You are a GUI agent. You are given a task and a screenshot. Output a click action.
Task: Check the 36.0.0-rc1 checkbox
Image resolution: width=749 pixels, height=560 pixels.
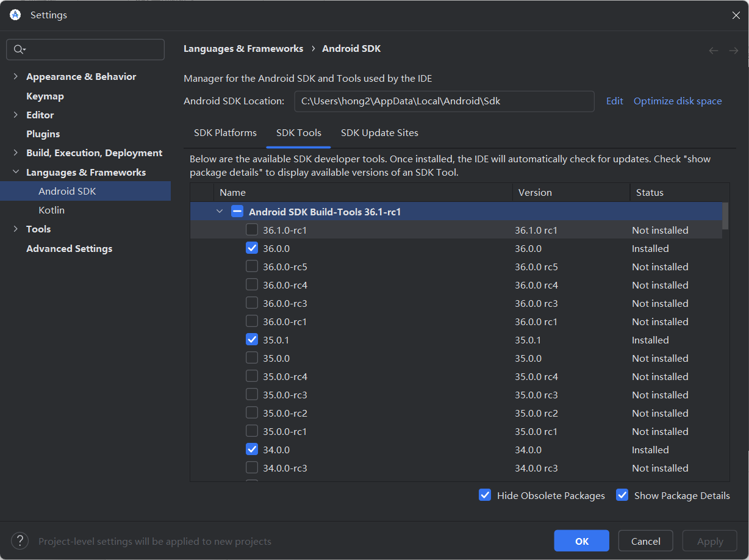click(252, 321)
